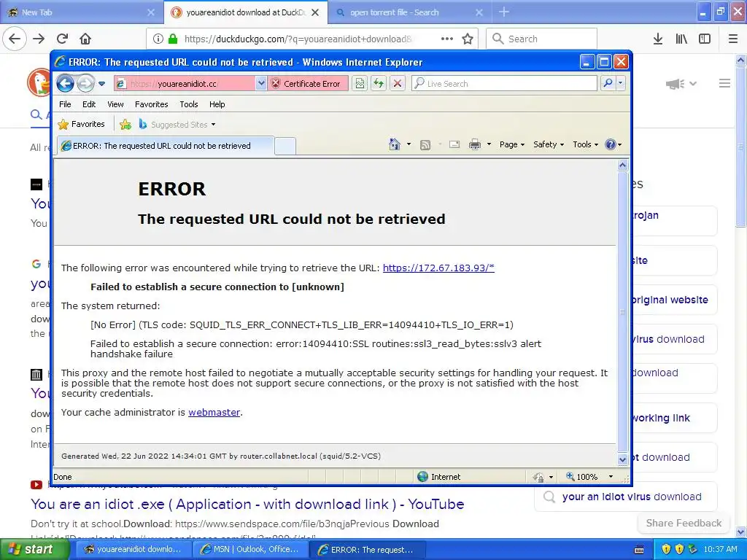Click Firefox Sidebar toggle icon
Viewport: 747px width, 560px height.
click(x=705, y=39)
